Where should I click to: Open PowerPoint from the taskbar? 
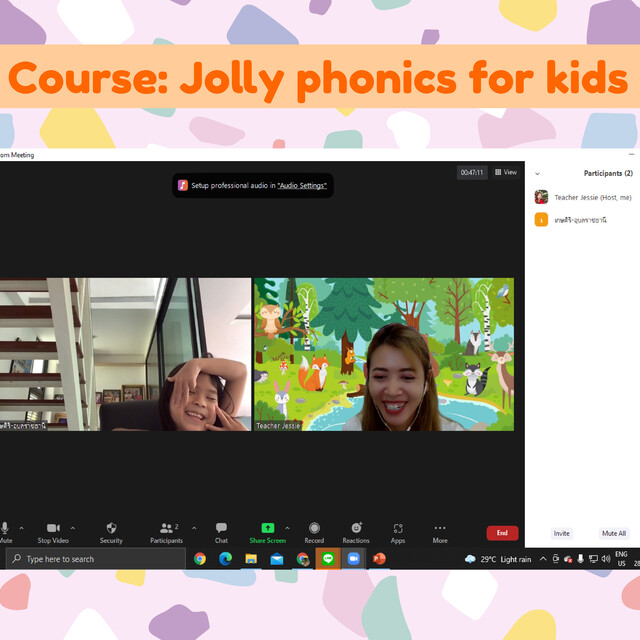pos(379,559)
